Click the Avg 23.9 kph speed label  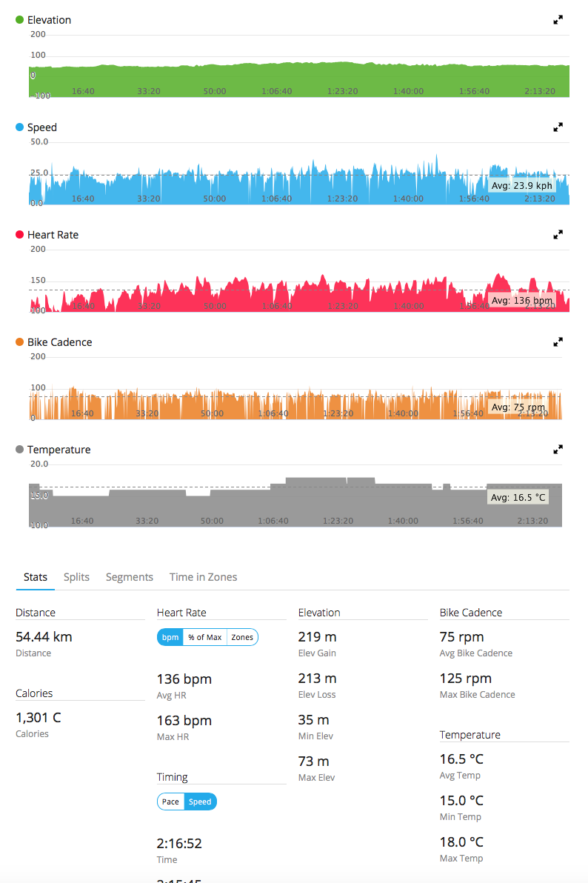click(x=522, y=186)
